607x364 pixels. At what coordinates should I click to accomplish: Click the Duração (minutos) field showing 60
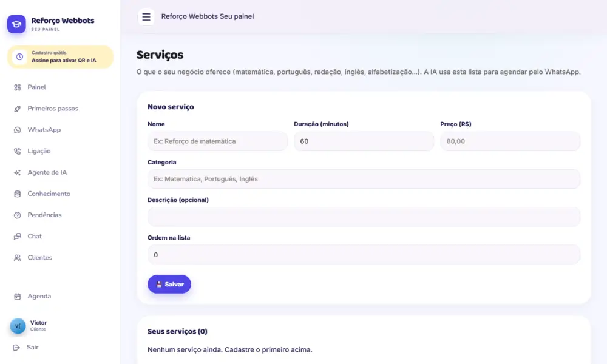(x=364, y=141)
